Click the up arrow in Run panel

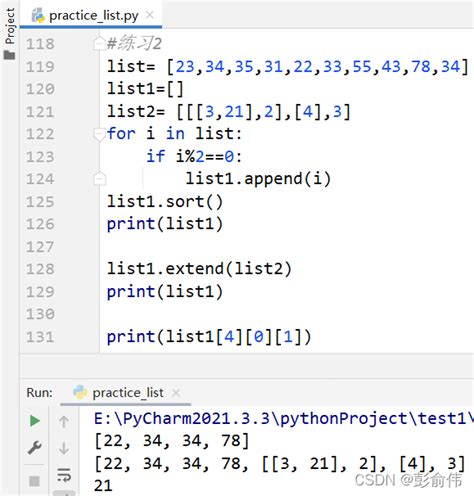tap(64, 422)
